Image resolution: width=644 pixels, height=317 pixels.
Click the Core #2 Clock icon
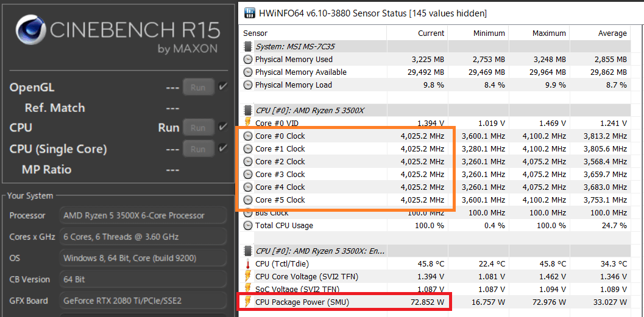248,162
